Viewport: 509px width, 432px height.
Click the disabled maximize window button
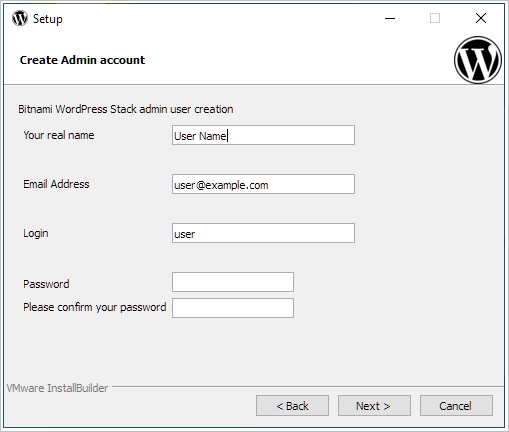pos(435,18)
